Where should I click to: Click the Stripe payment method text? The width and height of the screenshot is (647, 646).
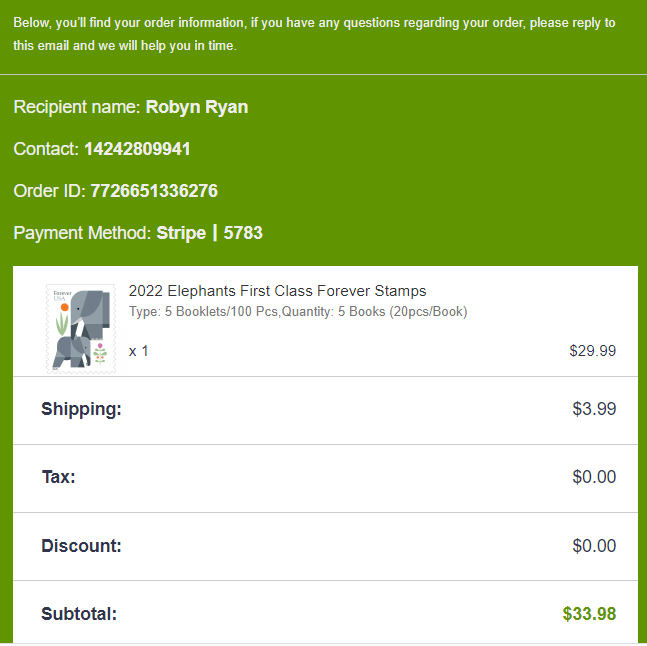[x=181, y=233]
